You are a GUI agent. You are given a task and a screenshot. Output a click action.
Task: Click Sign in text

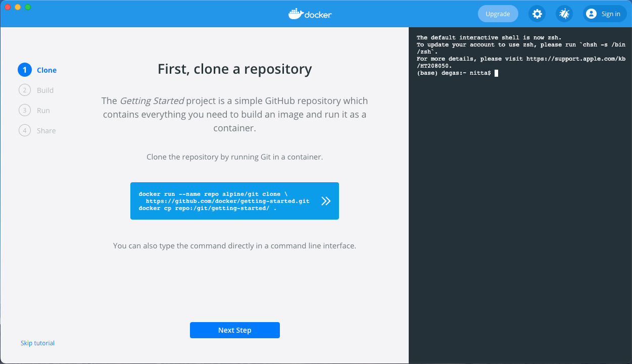611,14
